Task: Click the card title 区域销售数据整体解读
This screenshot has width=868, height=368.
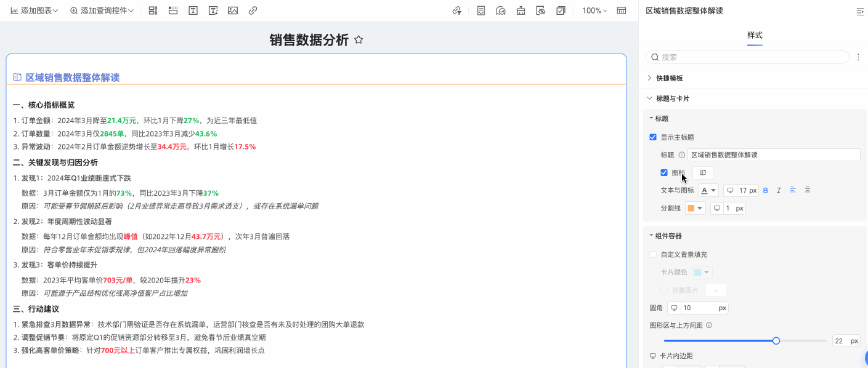Action: [x=72, y=78]
